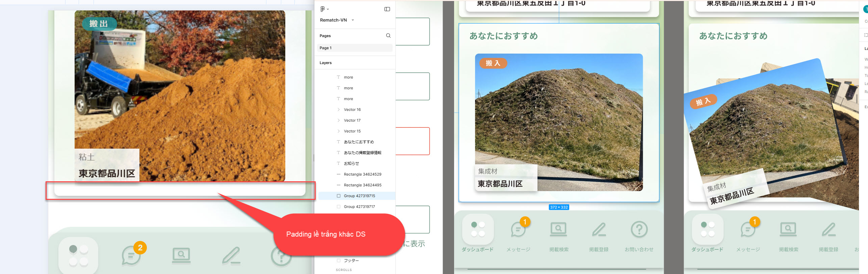The height and width of the screenshot is (274, 868).
Task: Click the rotated 集成材 card image
Action: click(766, 135)
